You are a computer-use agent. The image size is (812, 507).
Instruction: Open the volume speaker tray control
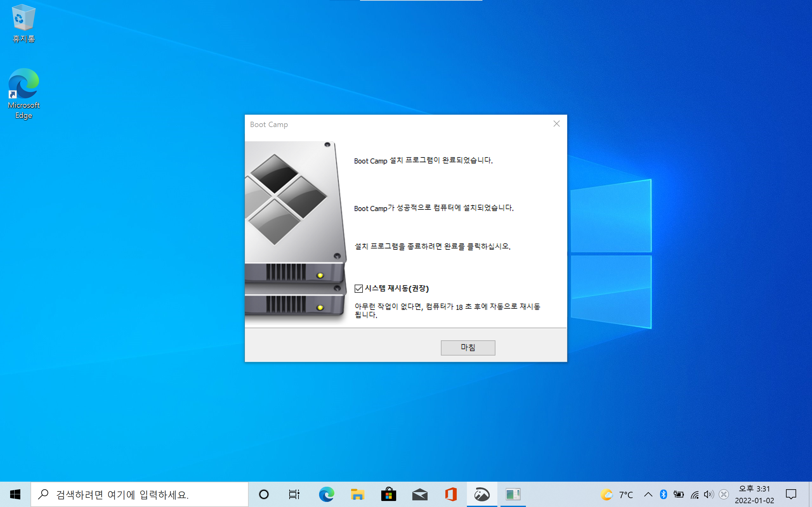click(x=708, y=494)
